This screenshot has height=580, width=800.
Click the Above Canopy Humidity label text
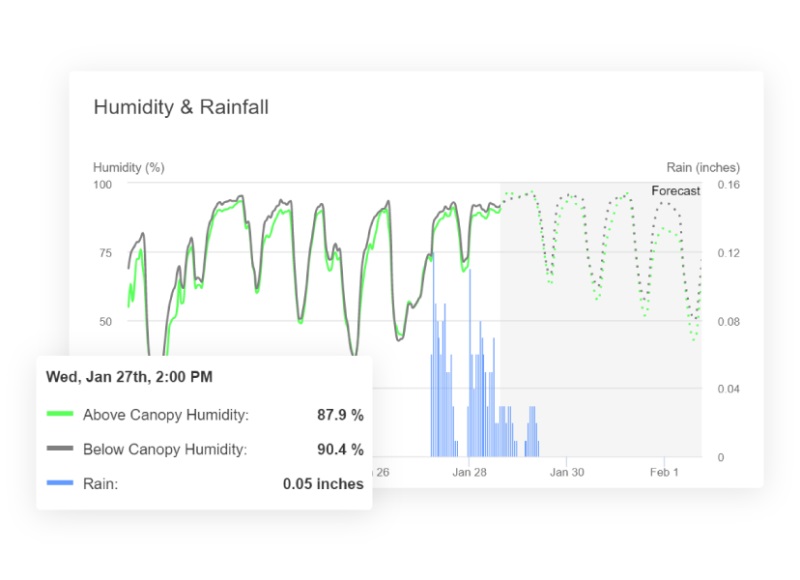[165, 414]
